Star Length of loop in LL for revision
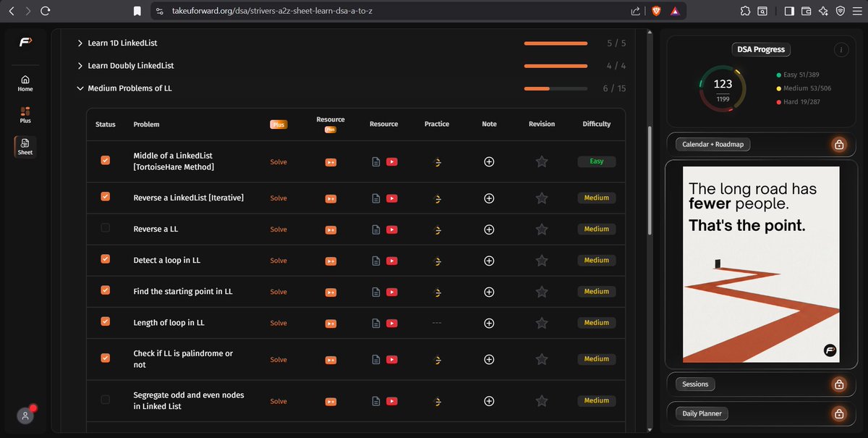 tap(541, 323)
